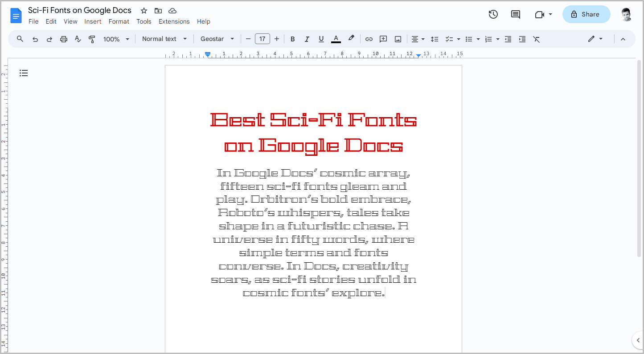This screenshot has width=644, height=354.
Task: Insert a link
Action: coord(369,39)
